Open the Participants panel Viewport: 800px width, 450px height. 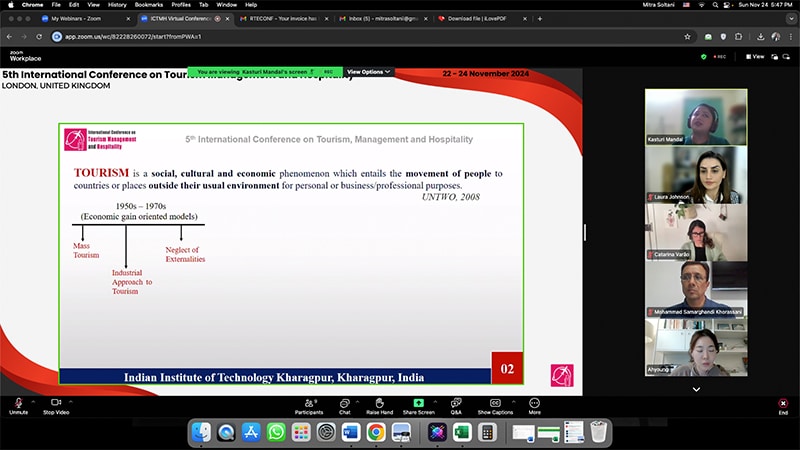pos(309,403)
